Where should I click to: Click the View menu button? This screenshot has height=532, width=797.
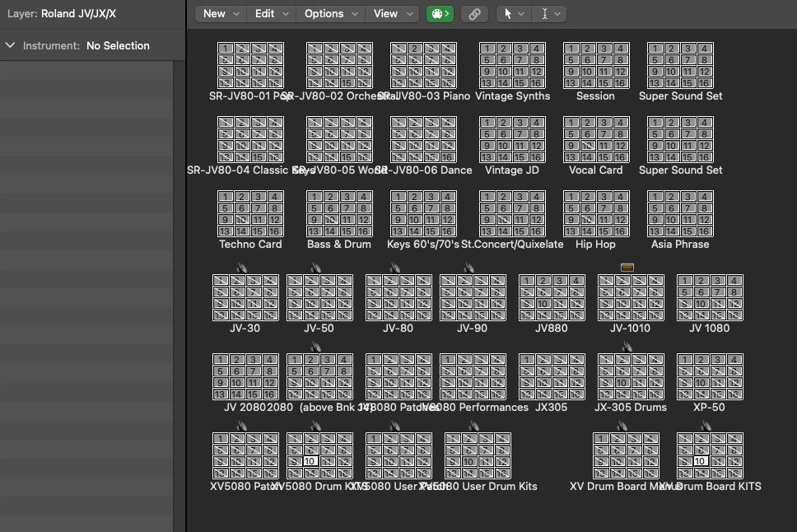tap(392, 13)
